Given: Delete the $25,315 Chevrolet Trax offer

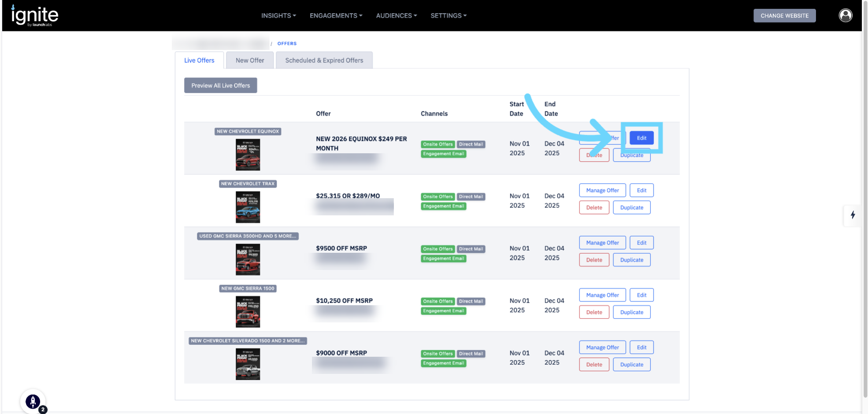Looking at the screenshot, I should coord(594,207).
